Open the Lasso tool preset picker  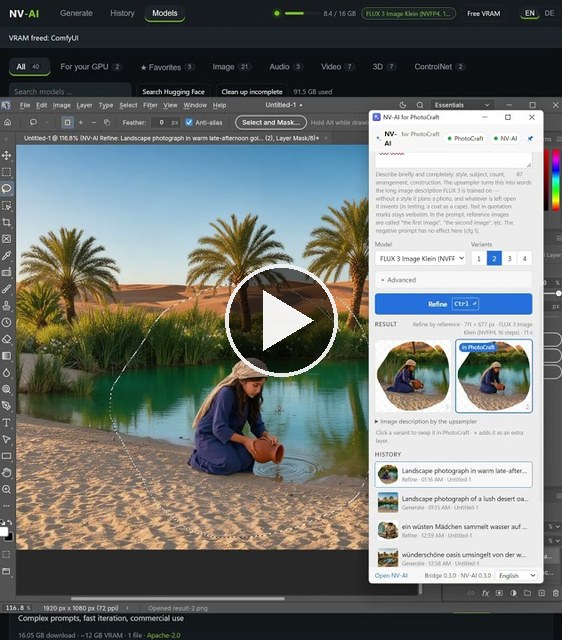[x=38, y=122]
